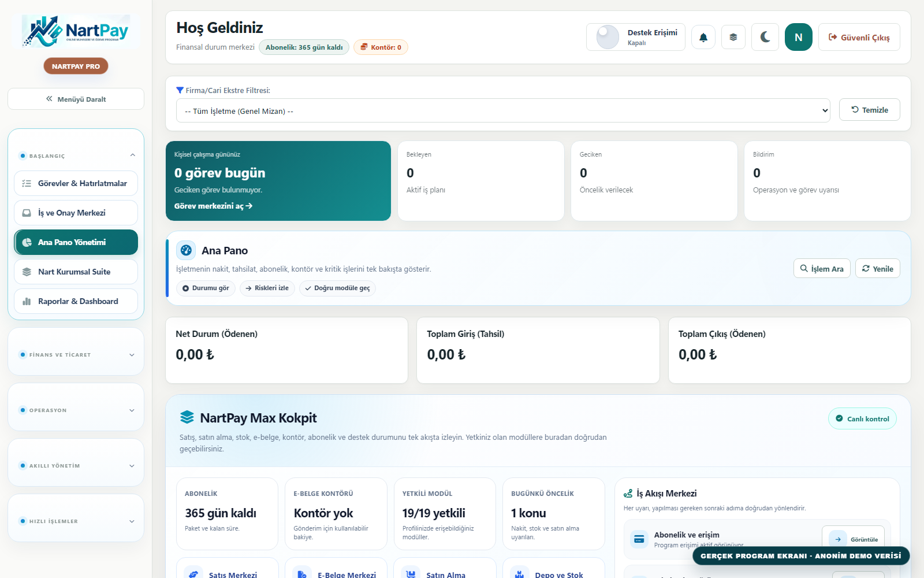Click the Ana Pano gauge icon
Viewport: 924px width, 578px height.
click(186, 250)
